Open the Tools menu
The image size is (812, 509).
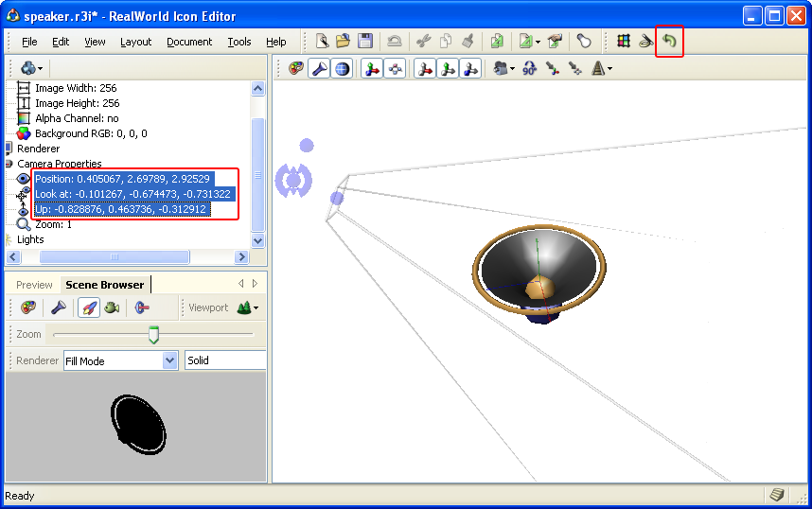(239, 42)
